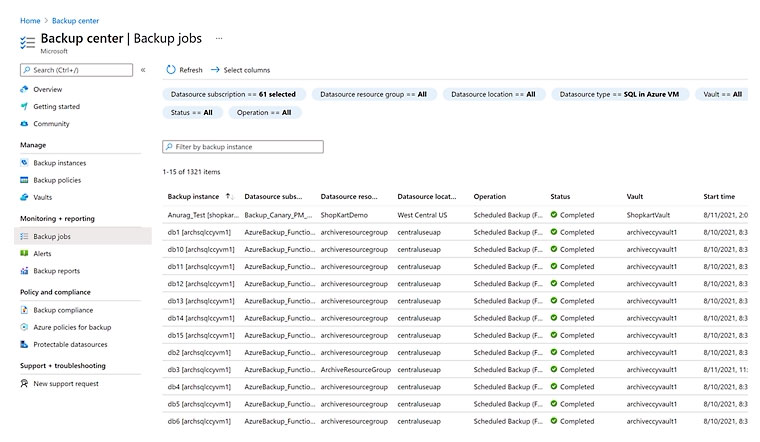Click the Protectable datasources icon
This screenshot has height=442, width=760.
24,345
